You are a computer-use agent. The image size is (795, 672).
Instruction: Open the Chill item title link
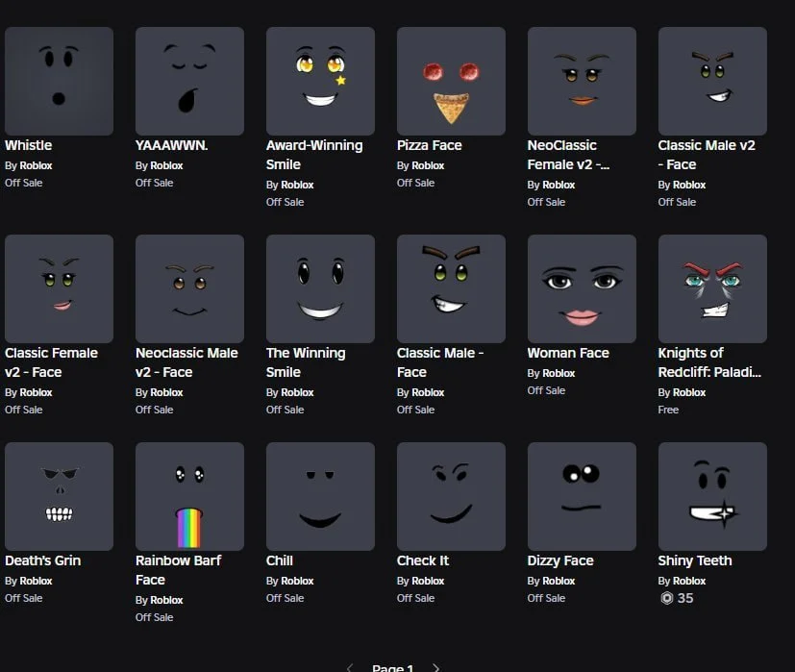(x=280, y=560)
